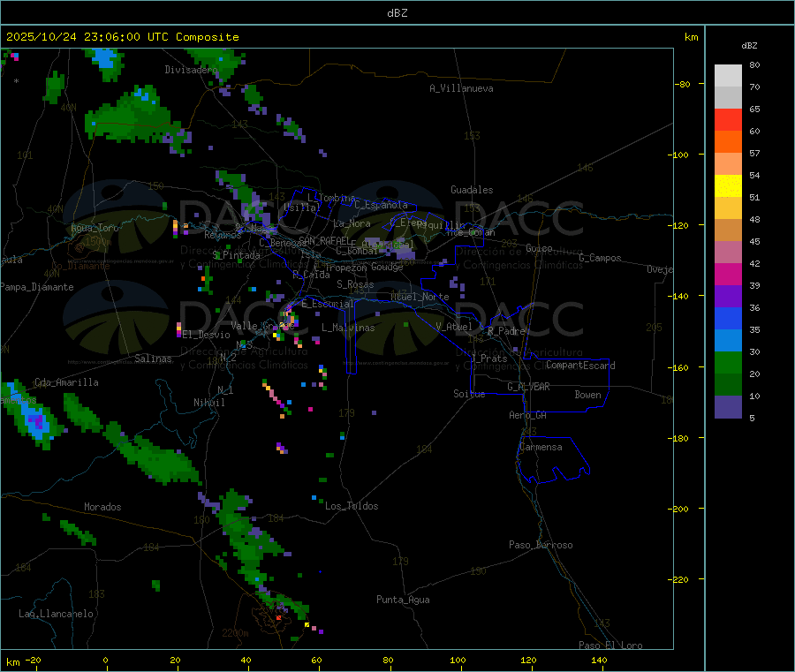Click the R_Padre label
Screen dimensions: 795x672
click(506, 331)
